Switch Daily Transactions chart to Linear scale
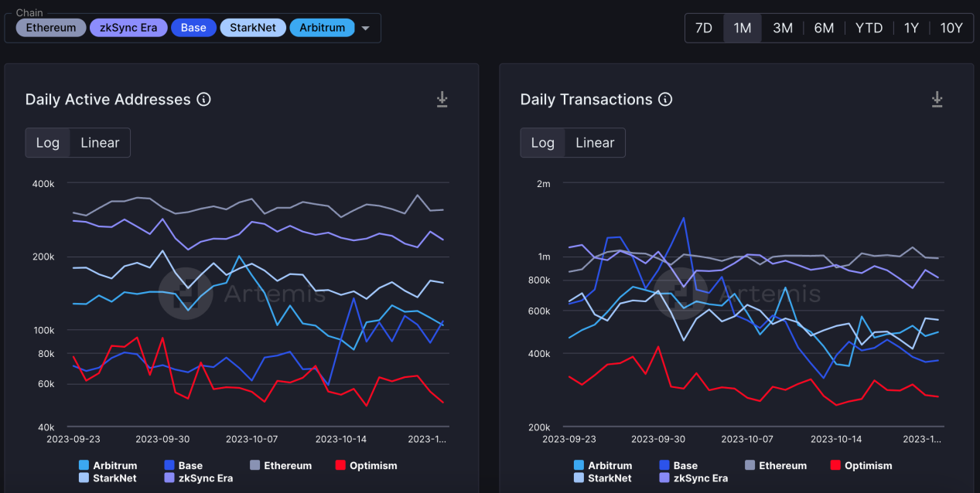This screenshot has width=980, height=493. point(595,143)
